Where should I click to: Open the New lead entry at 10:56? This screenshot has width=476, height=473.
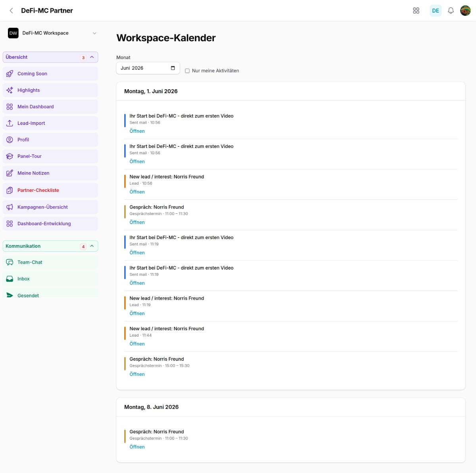coord(137,192)
